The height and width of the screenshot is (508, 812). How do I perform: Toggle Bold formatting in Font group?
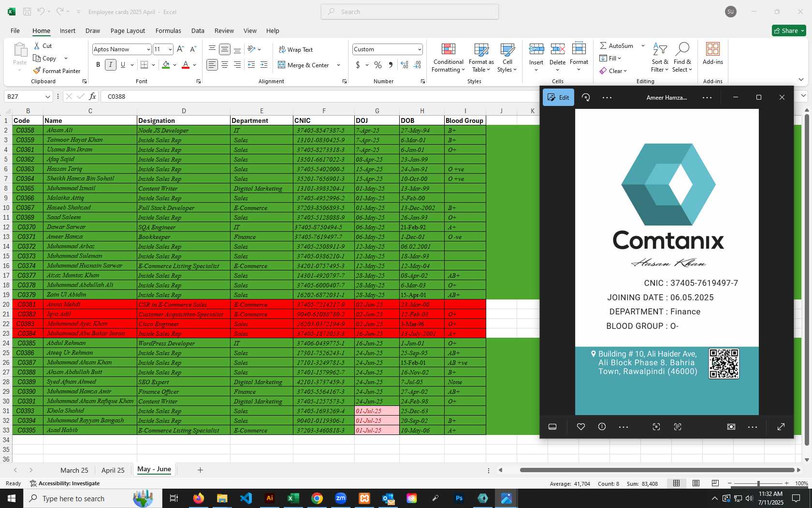click(98, 65)
